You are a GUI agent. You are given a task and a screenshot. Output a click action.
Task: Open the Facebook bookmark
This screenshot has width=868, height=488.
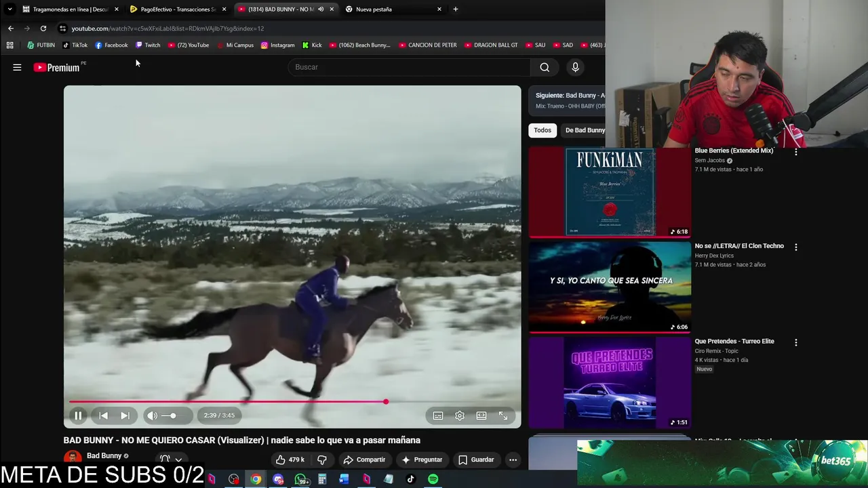111,45
